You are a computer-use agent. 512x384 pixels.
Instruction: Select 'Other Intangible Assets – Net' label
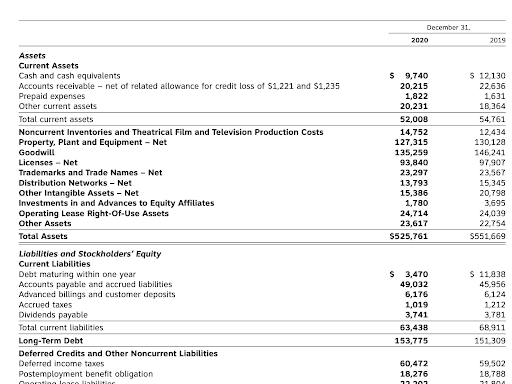tap(78, 193)
